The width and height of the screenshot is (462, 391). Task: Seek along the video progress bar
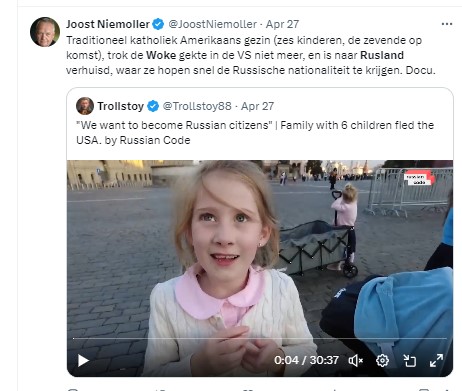260,339
